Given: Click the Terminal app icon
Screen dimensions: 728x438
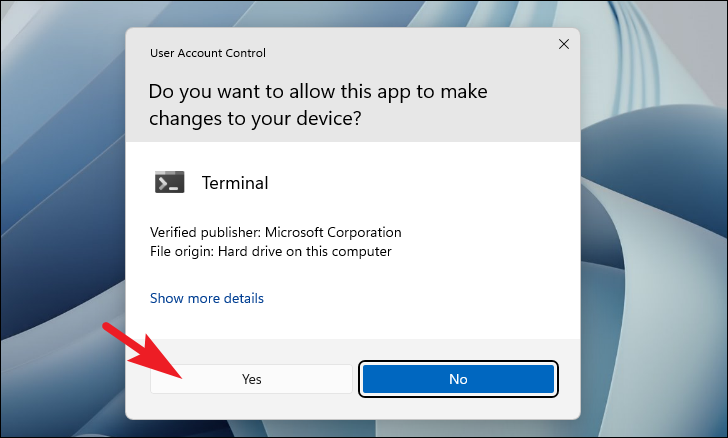Looking at the screenshot, I should point(169,182).
